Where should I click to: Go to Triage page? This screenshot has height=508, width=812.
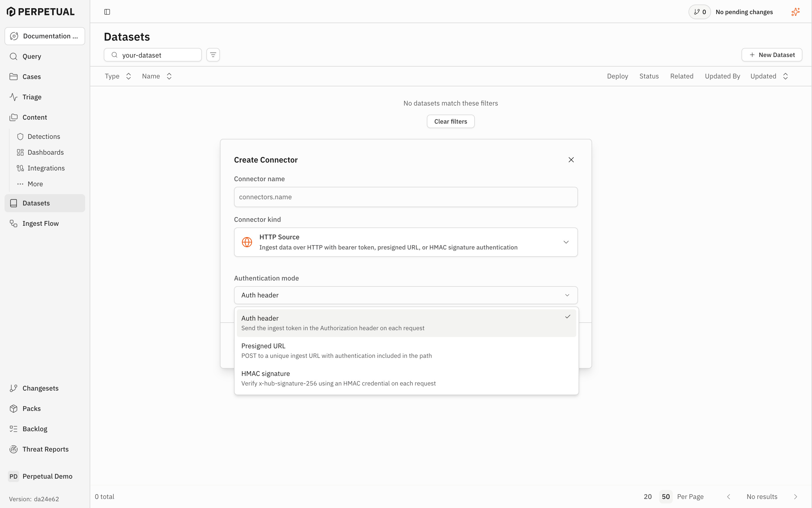pyautogui.click(x=45, y=97)
